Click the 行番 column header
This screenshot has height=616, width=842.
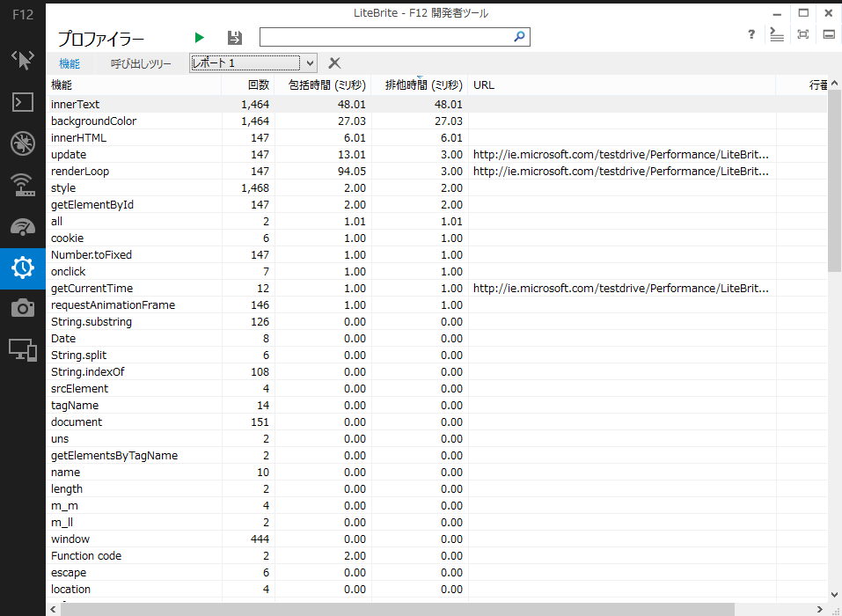pyautogui.click(x=802, y=84)
